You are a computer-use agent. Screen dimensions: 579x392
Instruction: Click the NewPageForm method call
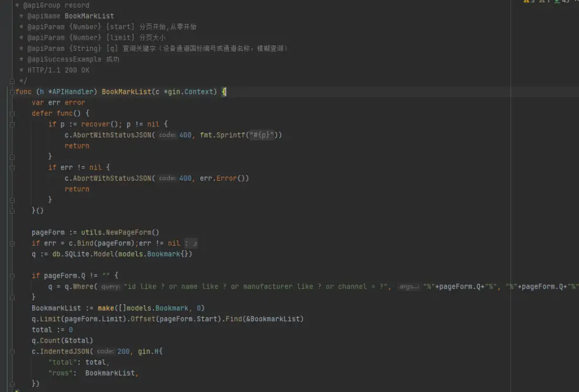[132, 232]
